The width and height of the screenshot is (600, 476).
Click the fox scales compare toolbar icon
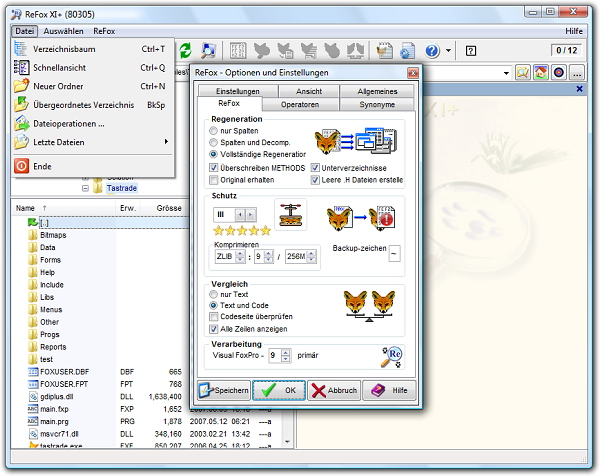point(355,51)
